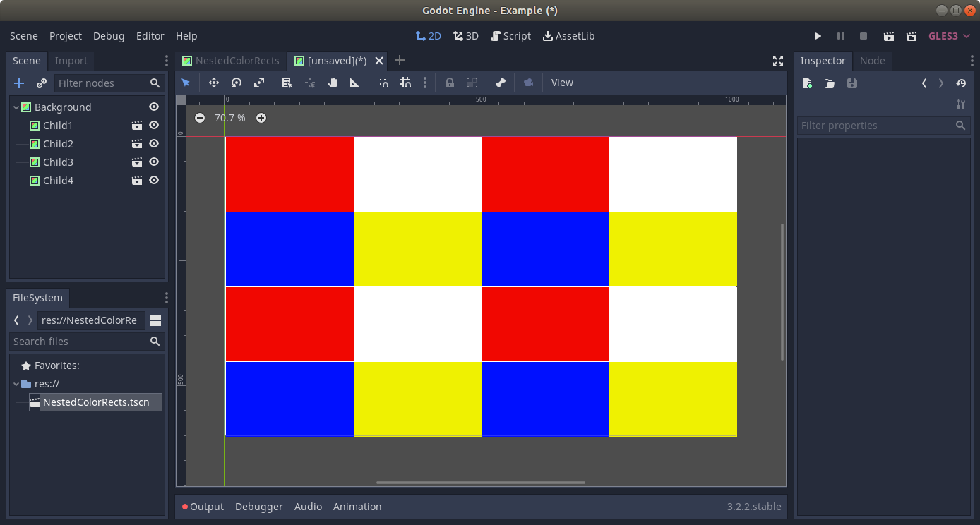Viewport: 980px width, 525px height.
Task: Open Inspector object properties tools icon
Action: pyautogui.click(x=960, y=104)
